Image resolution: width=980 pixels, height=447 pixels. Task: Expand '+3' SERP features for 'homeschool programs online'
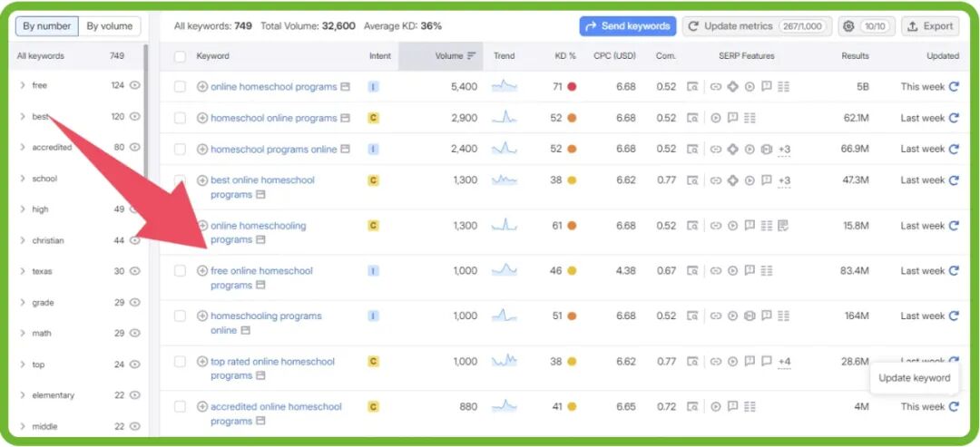784,150
